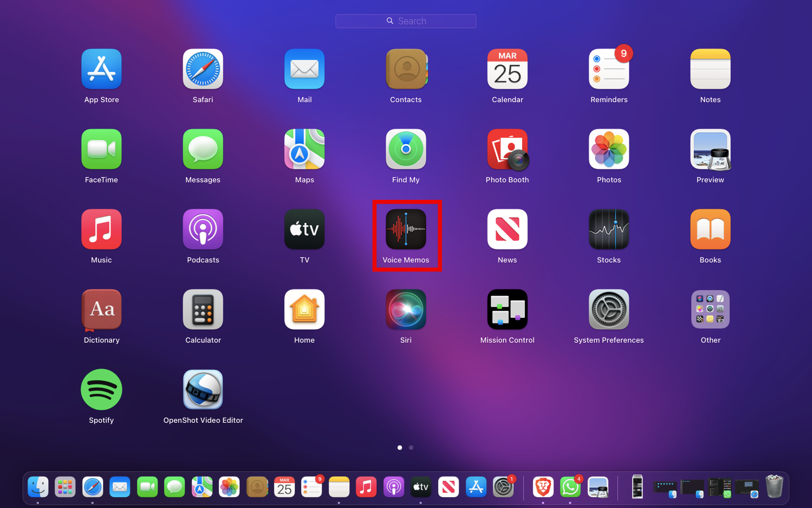Open the Mail app in Launchpad grid
Viewport: 812px width, 508px height.
(304, 69)
